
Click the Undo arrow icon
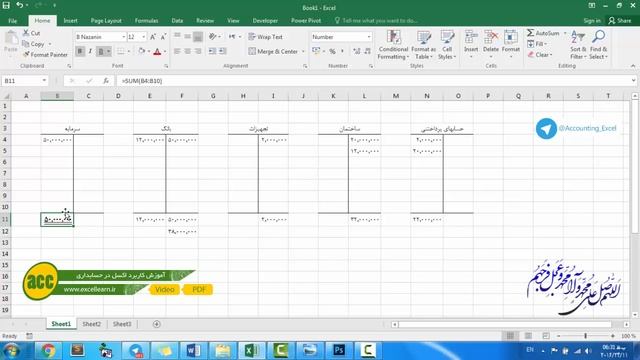pos(19,5)
